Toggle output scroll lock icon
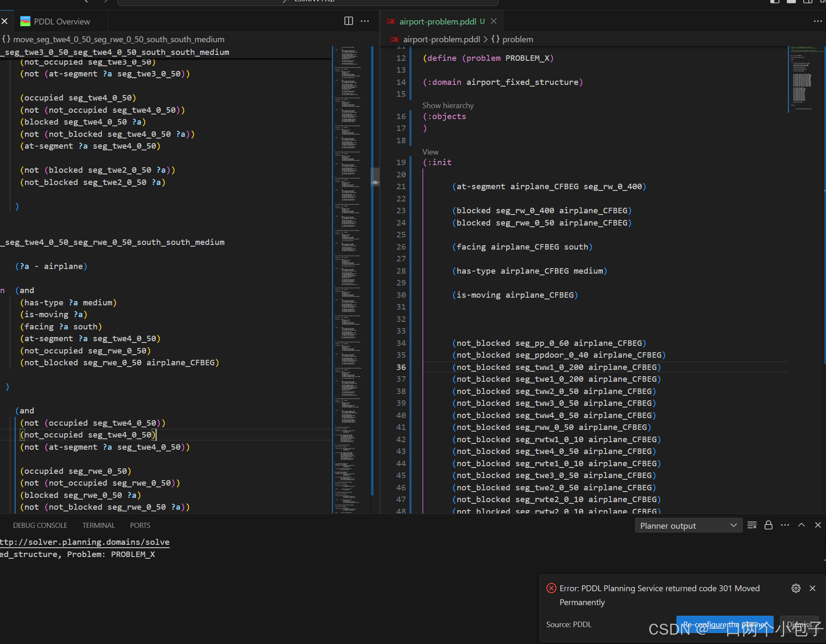 tap(769, 525)
